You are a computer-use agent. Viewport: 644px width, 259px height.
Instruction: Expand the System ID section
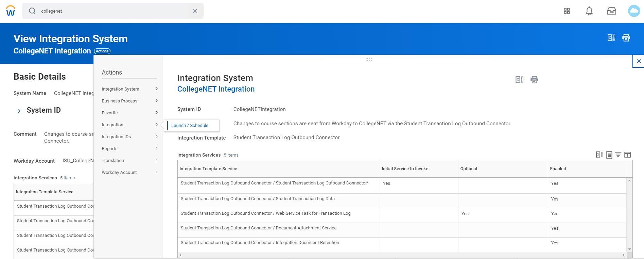[19, 111]
